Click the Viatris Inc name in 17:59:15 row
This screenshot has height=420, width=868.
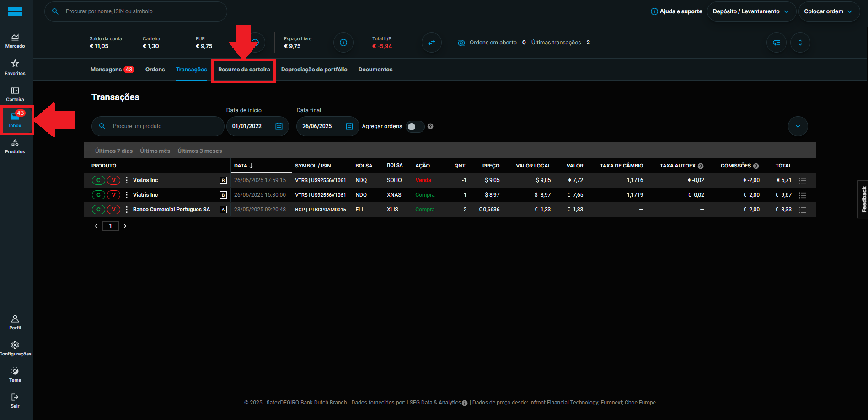[145, 180]
